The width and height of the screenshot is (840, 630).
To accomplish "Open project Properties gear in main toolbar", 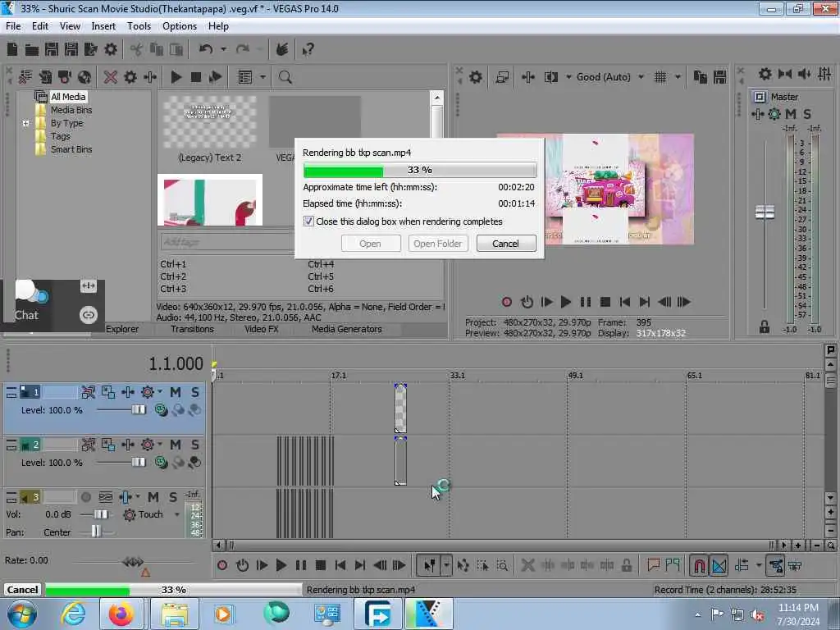I will [x=111, y=50].
